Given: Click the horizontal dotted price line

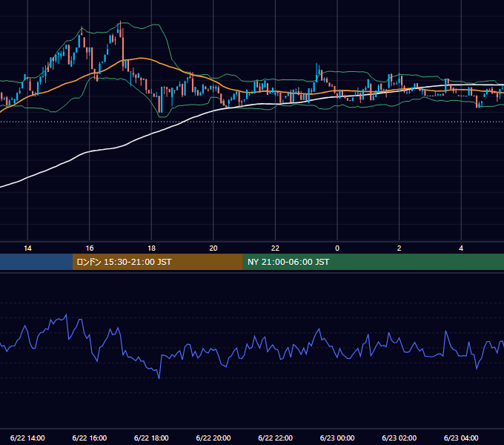Looking at the screenshot, I should [252, 122].
